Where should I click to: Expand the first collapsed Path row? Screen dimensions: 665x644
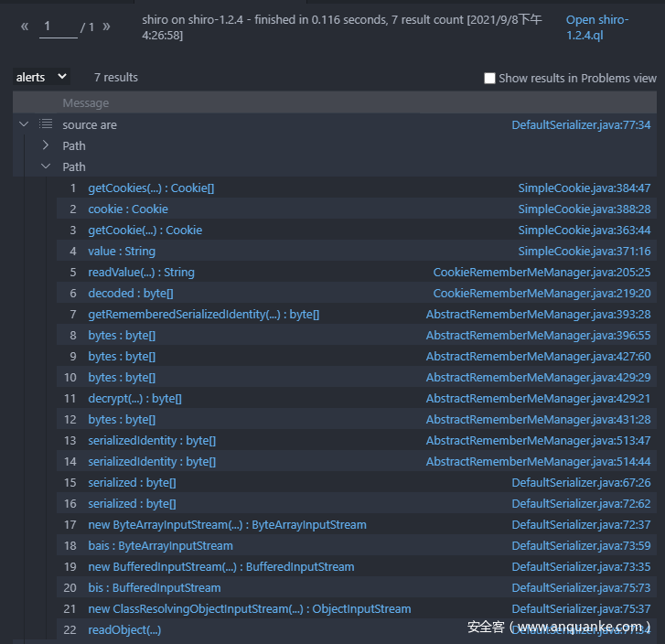click(46, 145)
